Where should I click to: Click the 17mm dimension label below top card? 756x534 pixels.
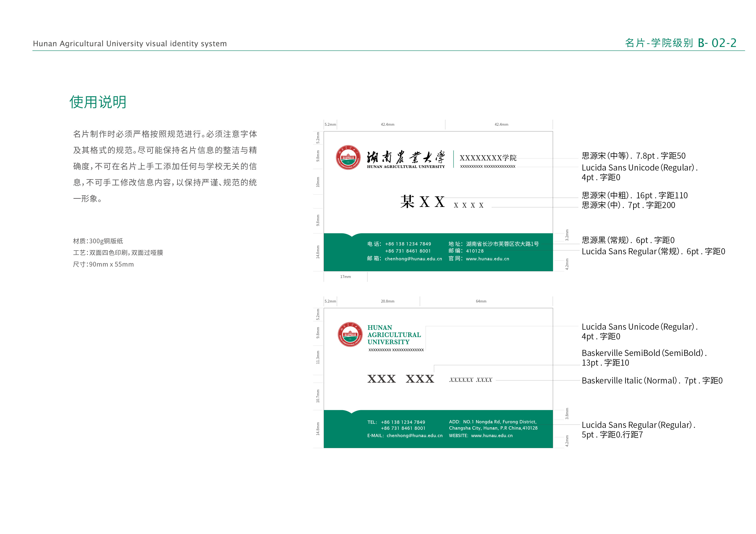tap(345, 277)
